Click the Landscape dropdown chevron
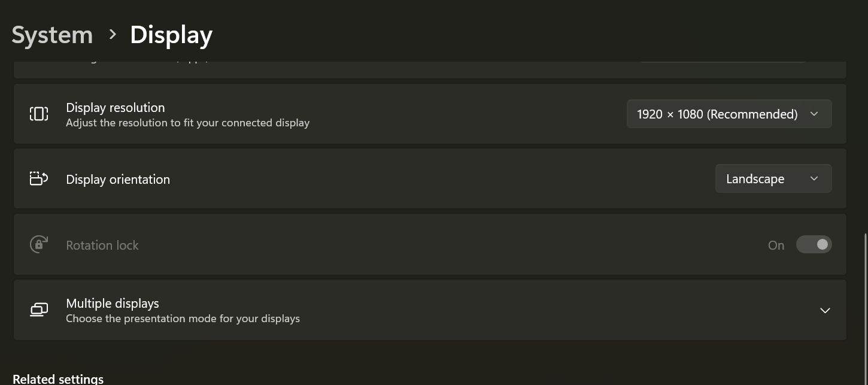The width and height of the screenshot is (868, 385). pos(814,178)
